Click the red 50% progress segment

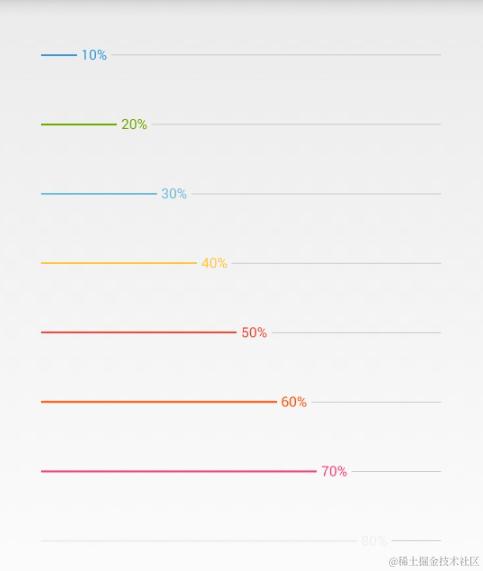click(x=139, y=332)
